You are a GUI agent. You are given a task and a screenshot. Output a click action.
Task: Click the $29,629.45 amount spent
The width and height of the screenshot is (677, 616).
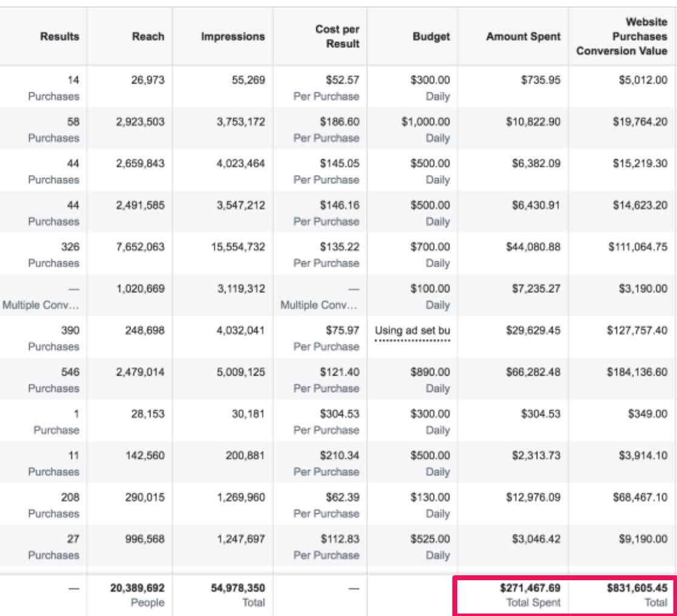coord(533,330)
